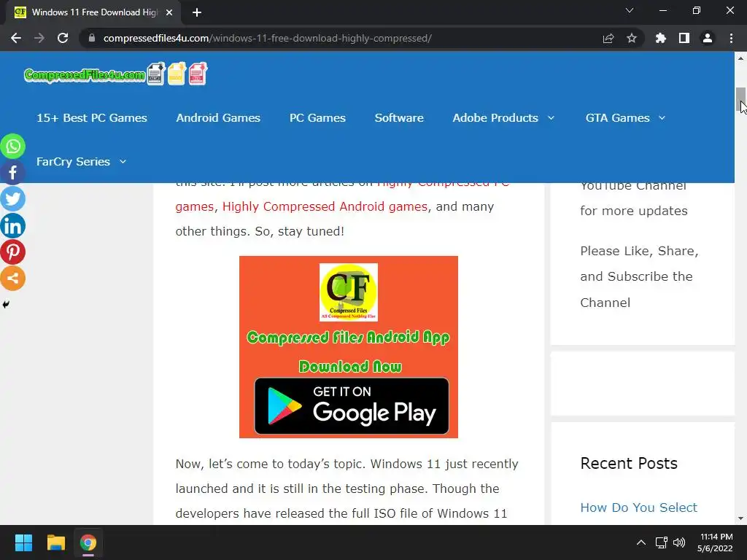
Task: Share page via the Facebook icon
Action: pos(13,172)
